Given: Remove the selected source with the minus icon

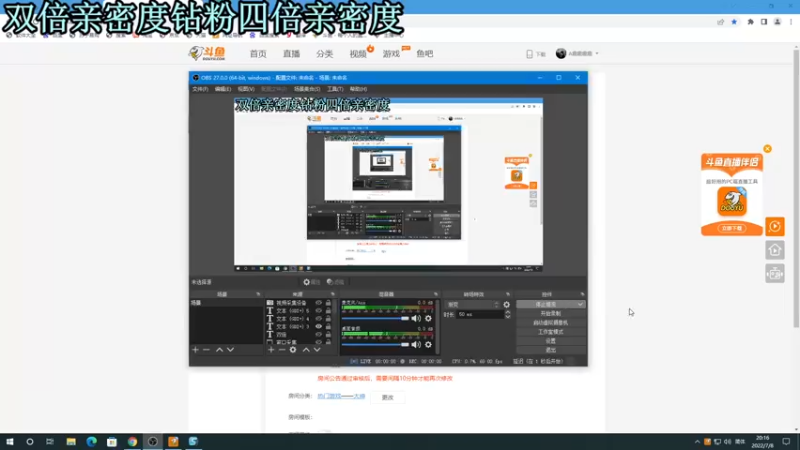Looking at the screenshot, I should pos(282,350).
